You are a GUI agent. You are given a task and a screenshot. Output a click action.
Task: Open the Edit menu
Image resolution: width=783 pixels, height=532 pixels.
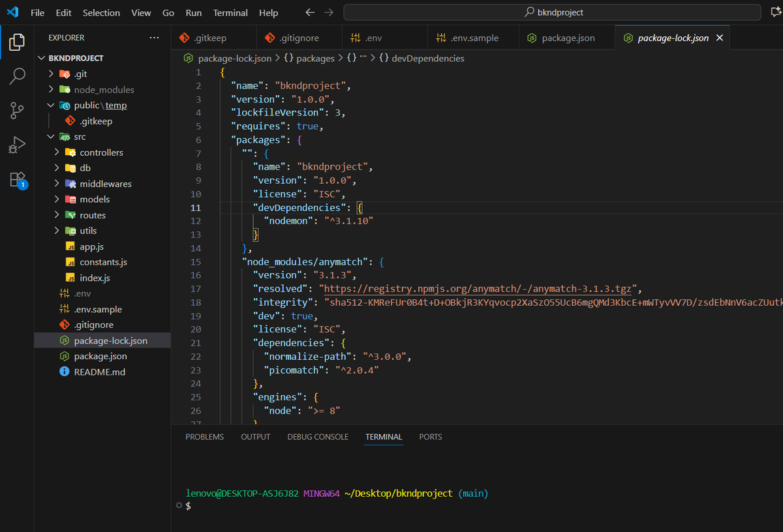click(64, 12)
